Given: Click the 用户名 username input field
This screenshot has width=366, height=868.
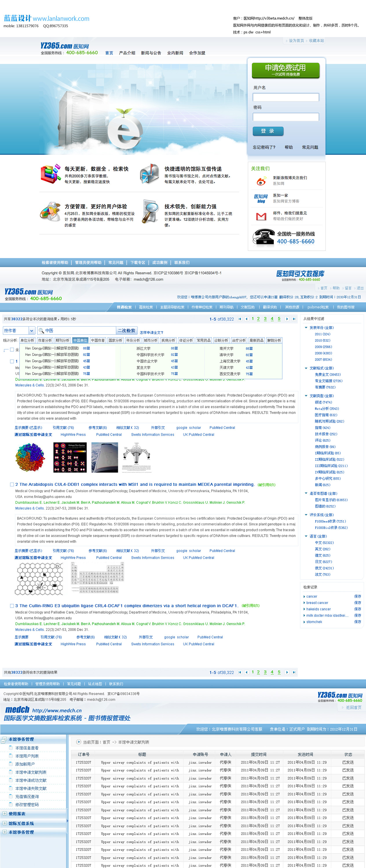Looking at the screenshot, I should pos(286,98).
